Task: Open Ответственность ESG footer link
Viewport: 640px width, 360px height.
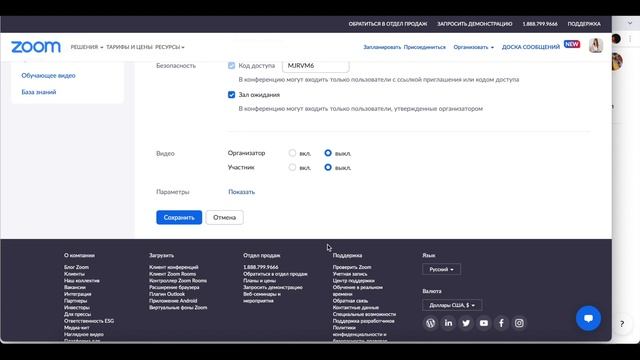Action: tap(89, 321)
